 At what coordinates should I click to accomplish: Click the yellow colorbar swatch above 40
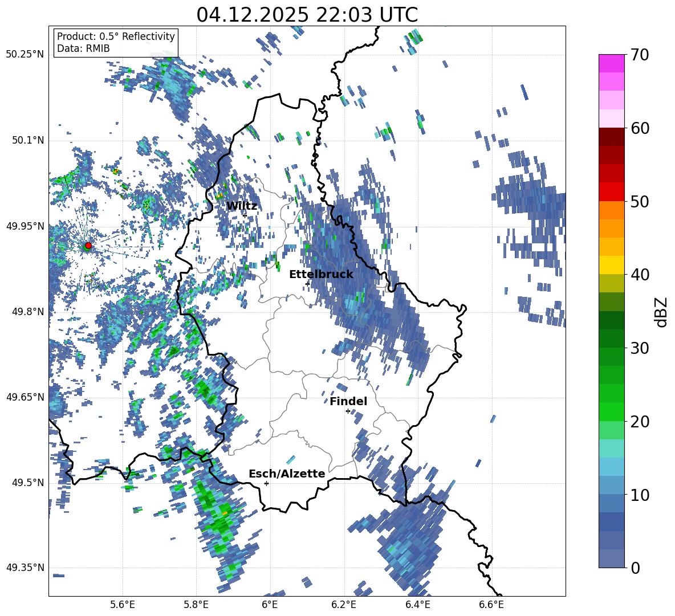611,265
